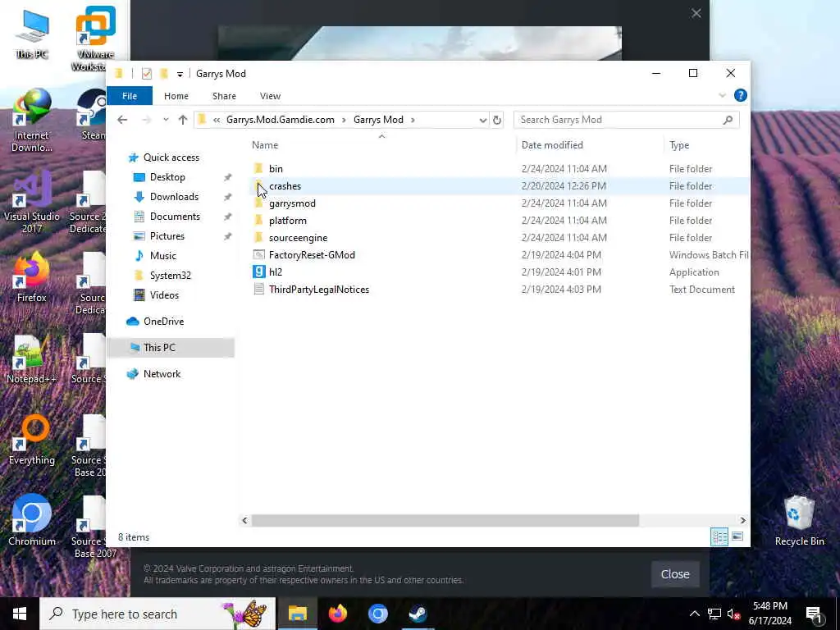Viewport: 840px width, 630px height.
Task: Expand the ribbon chevron
Action: tap(722, 95)
